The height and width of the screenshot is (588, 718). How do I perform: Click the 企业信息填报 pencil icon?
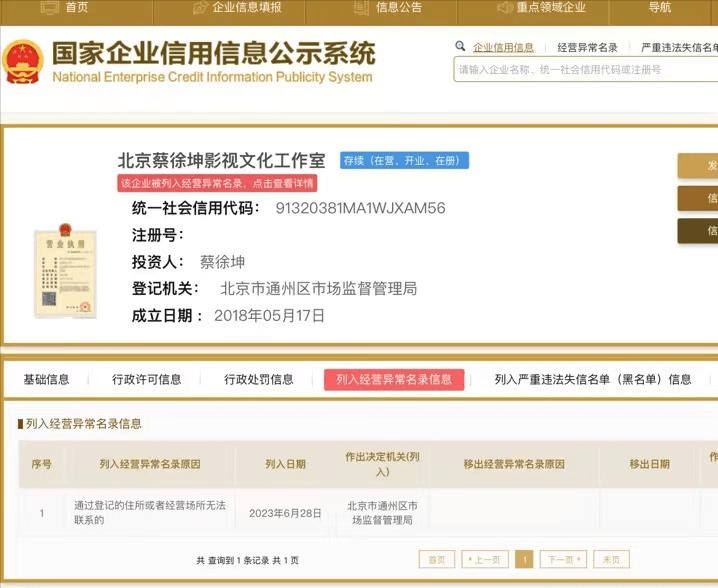[200, 7]
